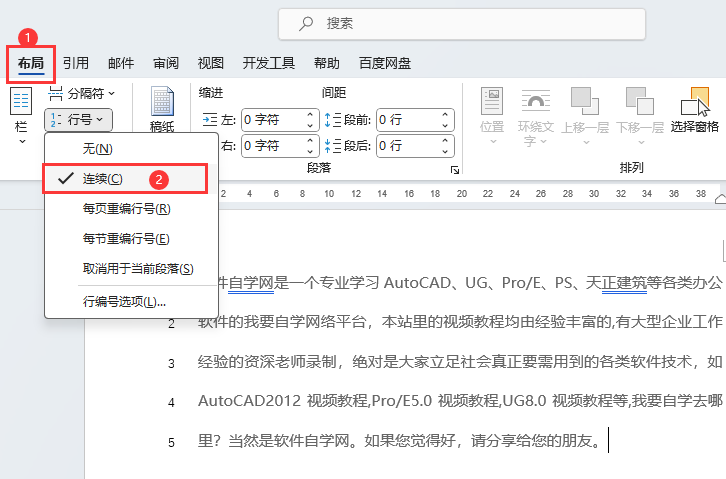
Task: Click underlined text 正建筑 in line one
Action: pos(624,282)
